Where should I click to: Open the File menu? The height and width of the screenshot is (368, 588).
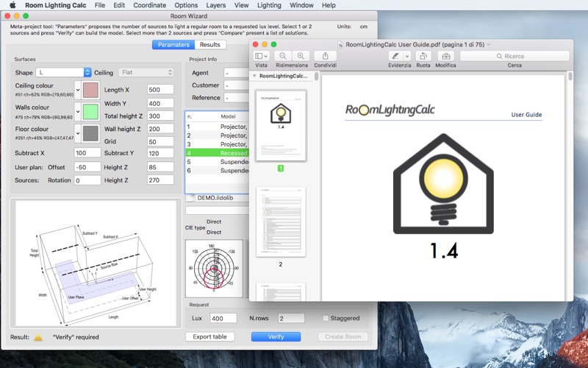[x=100, y=5]
